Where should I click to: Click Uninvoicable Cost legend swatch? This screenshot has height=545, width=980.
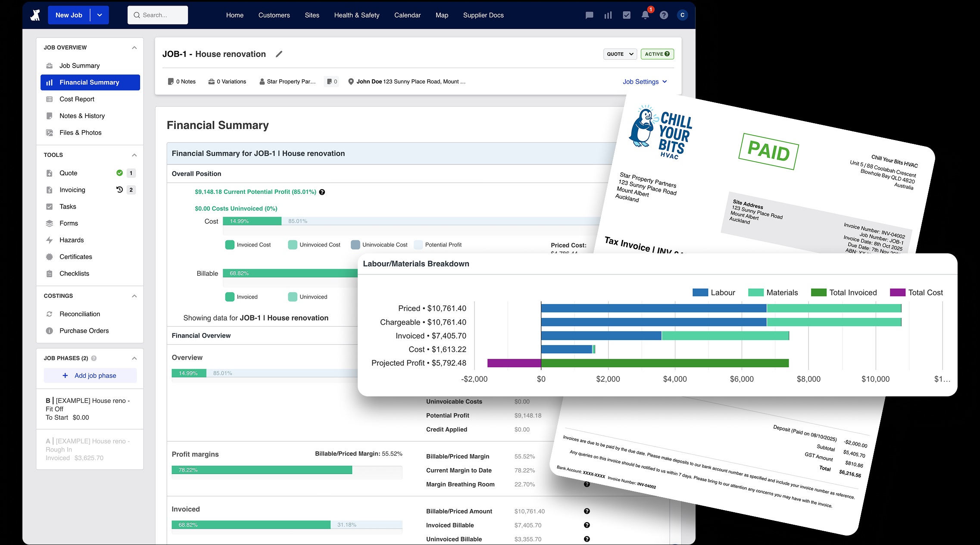[356, 245]
